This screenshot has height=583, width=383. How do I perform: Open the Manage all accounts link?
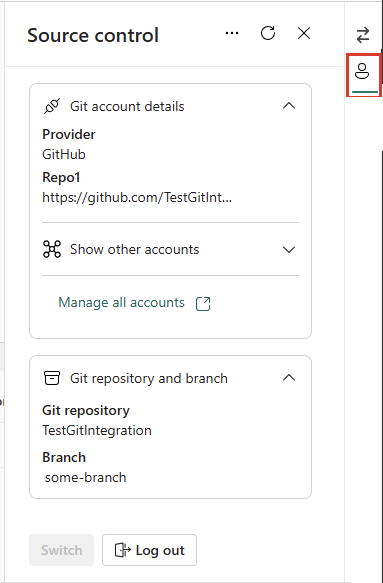pos(122,303)
